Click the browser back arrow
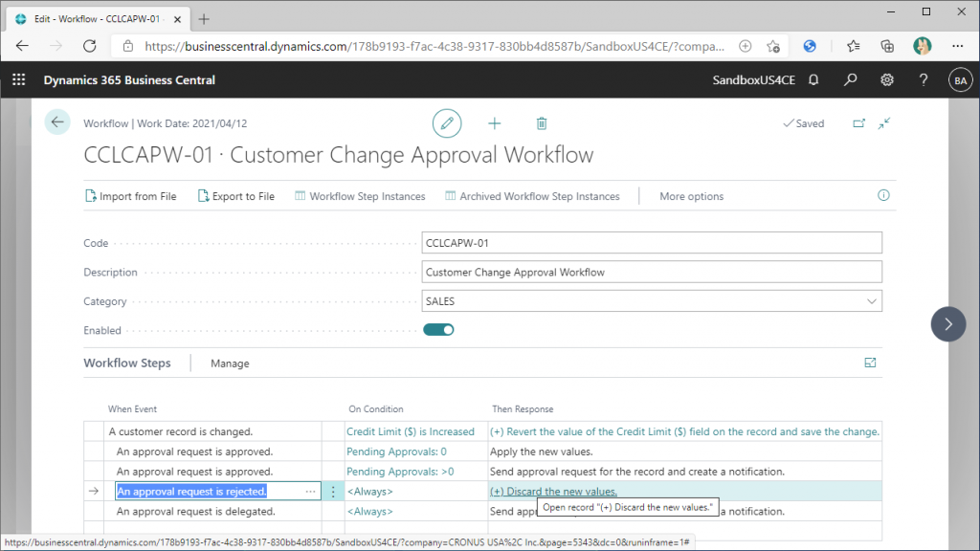 click(23, 46)
